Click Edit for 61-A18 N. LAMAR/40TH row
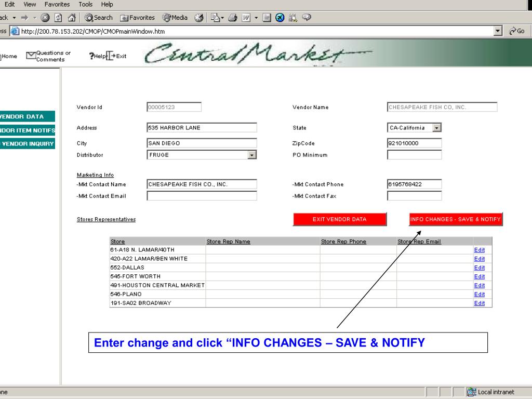Screen dimensions: 532x399 [x=479, y=250]
